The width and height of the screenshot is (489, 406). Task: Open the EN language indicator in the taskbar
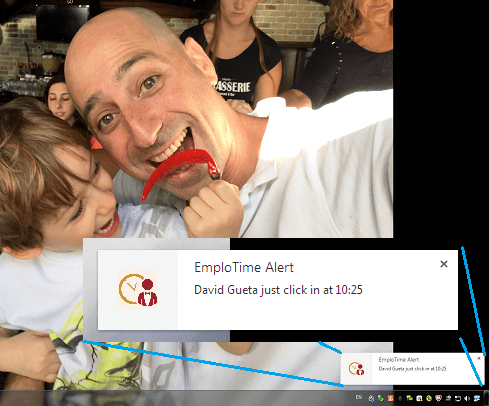[359, 397]
